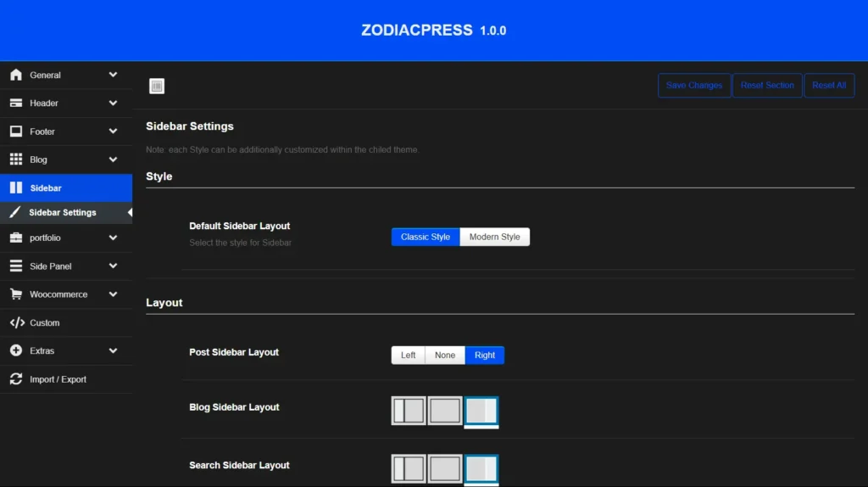Click the Footer monitor icon

tap(15, 132)
